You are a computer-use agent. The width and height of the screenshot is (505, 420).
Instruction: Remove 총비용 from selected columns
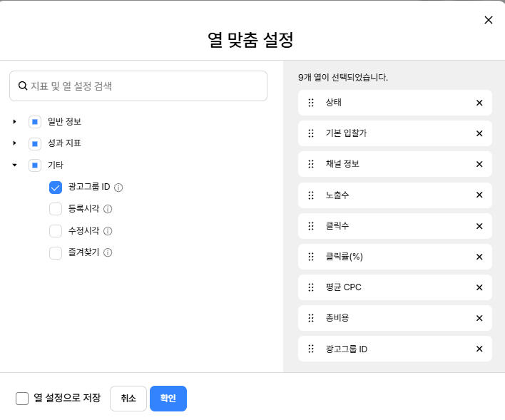click(x=479, y=318)
